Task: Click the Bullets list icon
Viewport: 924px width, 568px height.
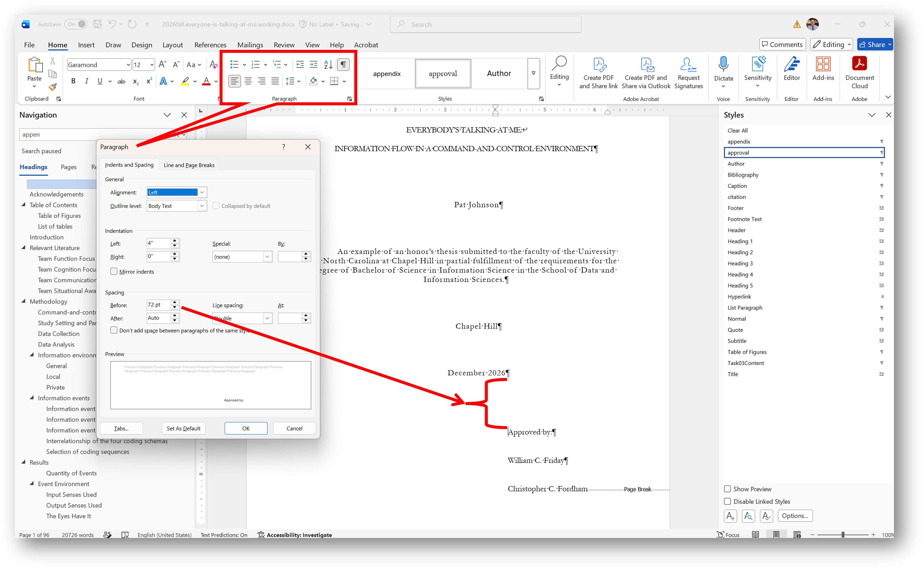Action: click(x=234, y=65)
